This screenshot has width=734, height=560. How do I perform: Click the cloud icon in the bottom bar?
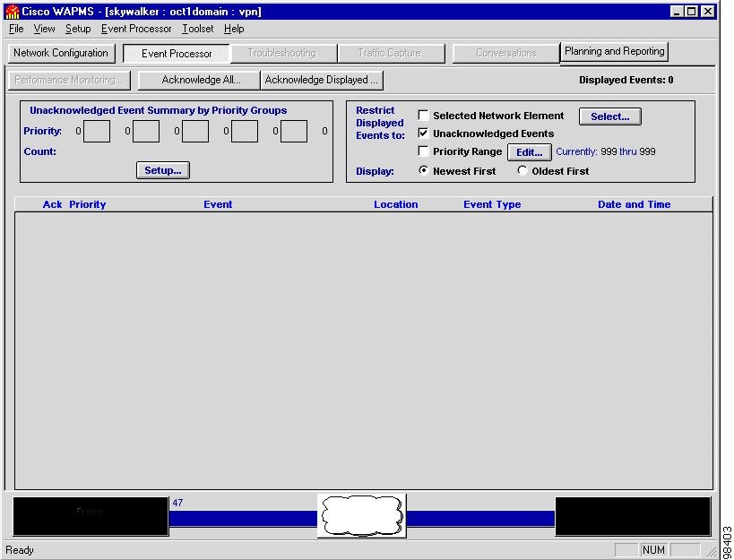click(x=361, y=515)
